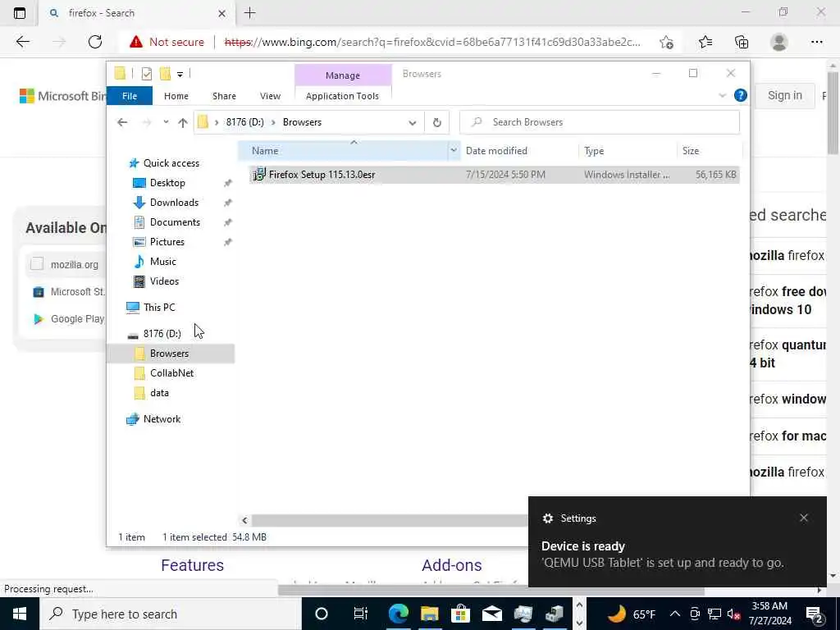The image size is (840, 630).
Task: Open Task View from taskbar
Action: [x=361, y=614]
